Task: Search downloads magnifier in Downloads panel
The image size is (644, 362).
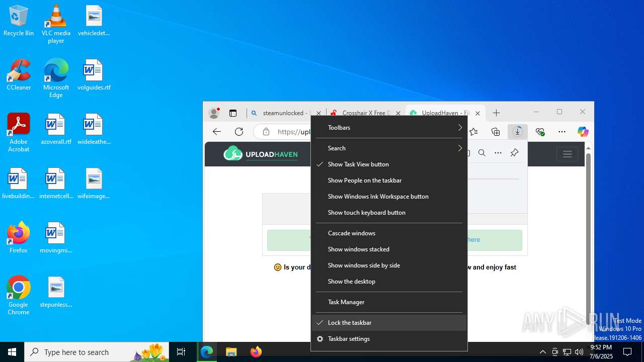Action: tap(482, 153)
